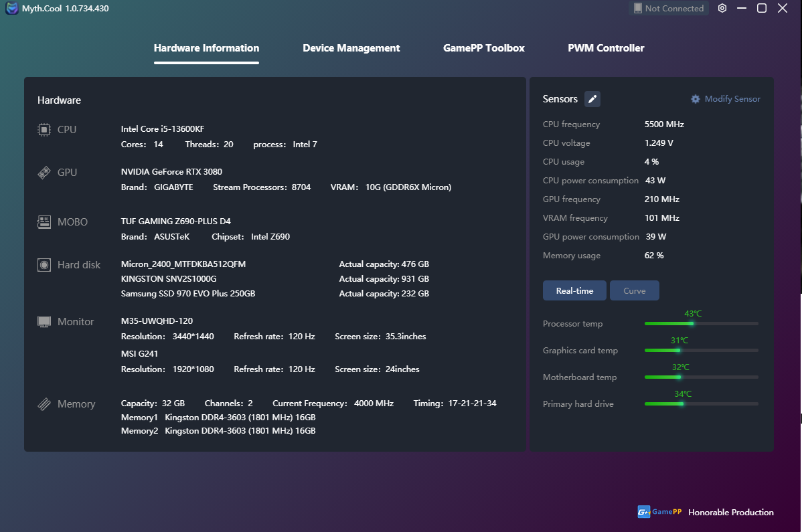Click the KINGSTON SNV2S1000G disk entry
This screenshot has height=532, width=802.
(169, 279)
